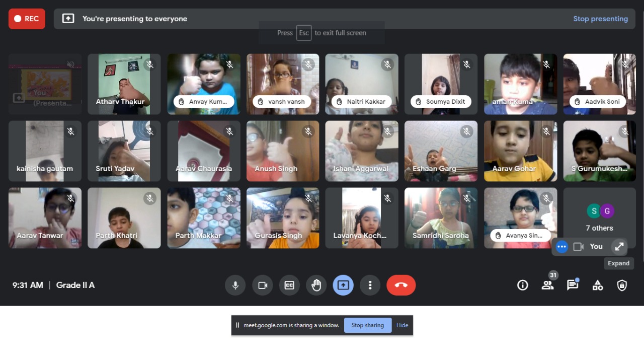Toggle the camera button

[262, 285]
